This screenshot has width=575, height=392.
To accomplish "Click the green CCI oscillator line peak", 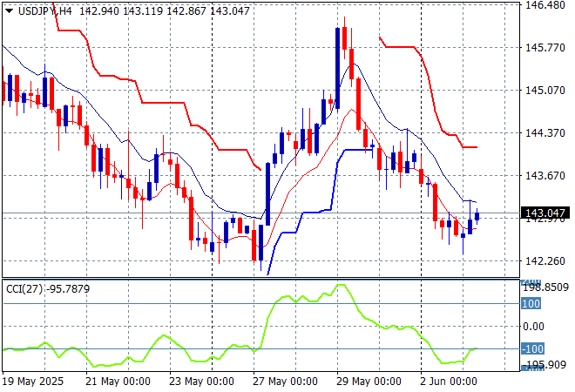I will click(x=340, y=285).
